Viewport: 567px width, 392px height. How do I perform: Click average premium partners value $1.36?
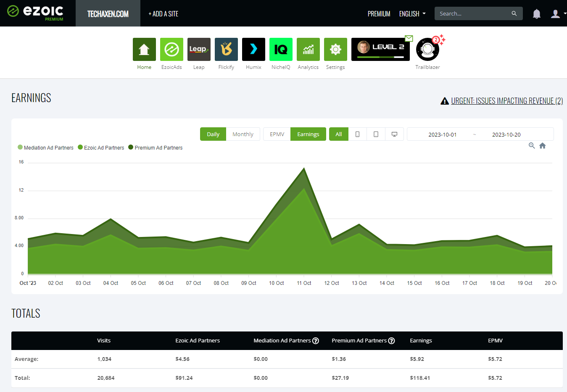pos(339,359)
